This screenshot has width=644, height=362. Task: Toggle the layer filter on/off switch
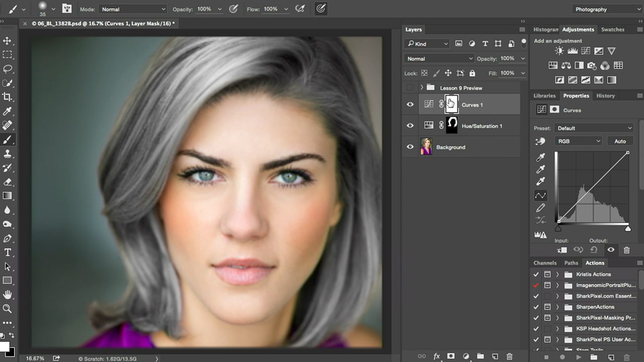tap(524, 42)
